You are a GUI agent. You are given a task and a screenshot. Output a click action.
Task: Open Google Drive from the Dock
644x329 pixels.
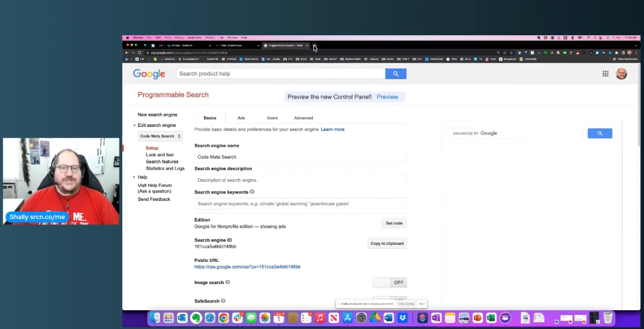(375, 318)
